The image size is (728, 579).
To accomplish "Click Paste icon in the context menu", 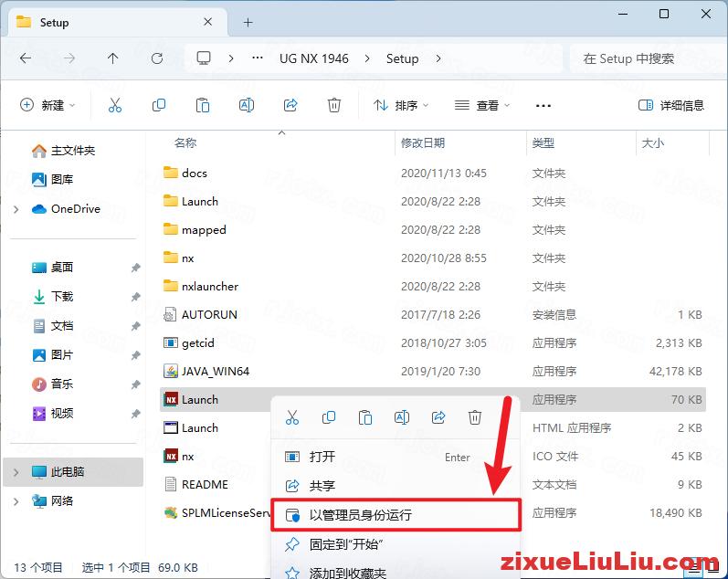I will click(365, 417).
